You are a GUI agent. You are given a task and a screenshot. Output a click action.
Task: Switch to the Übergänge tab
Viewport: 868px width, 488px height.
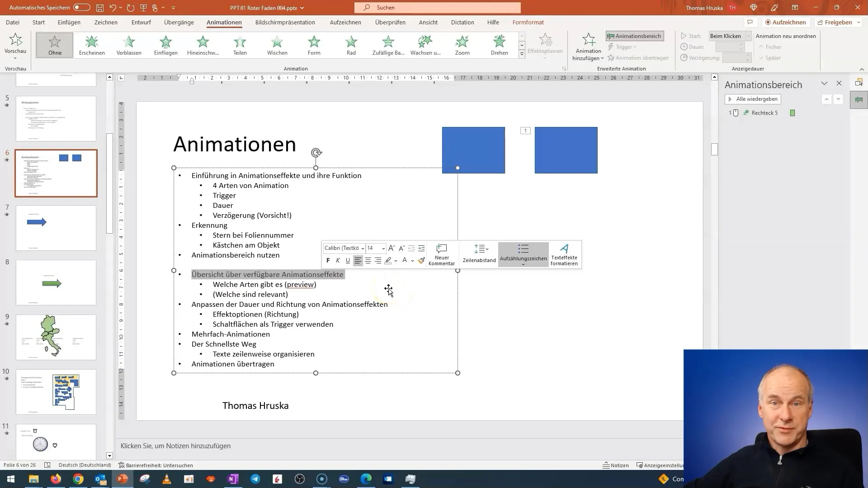[179, 22]
